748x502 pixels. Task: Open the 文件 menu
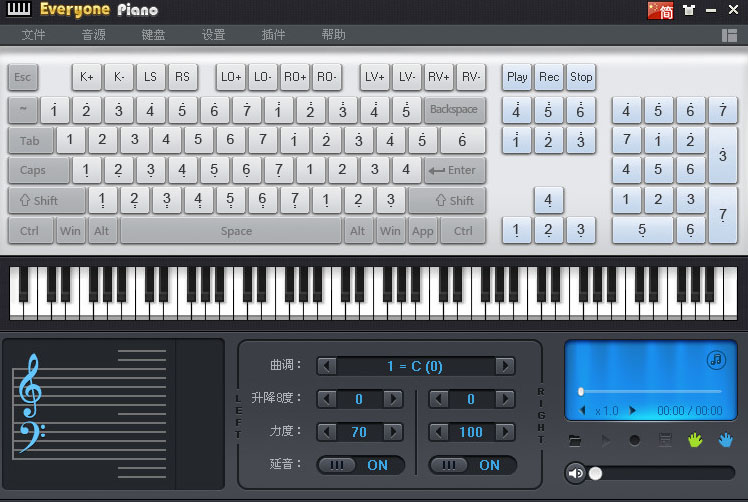33,35
